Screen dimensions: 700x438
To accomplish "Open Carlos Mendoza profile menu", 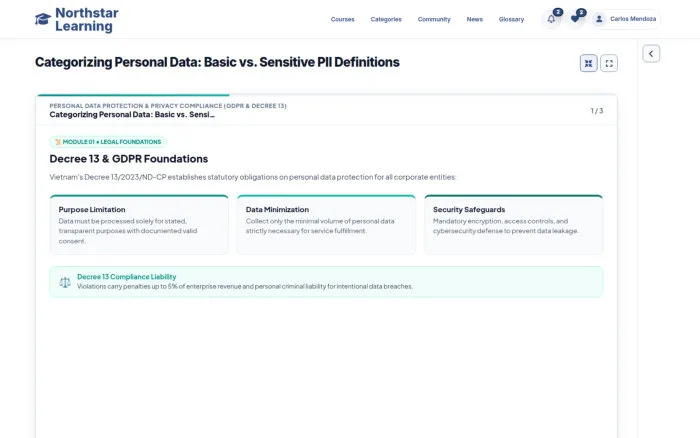I will coord(626,19).
